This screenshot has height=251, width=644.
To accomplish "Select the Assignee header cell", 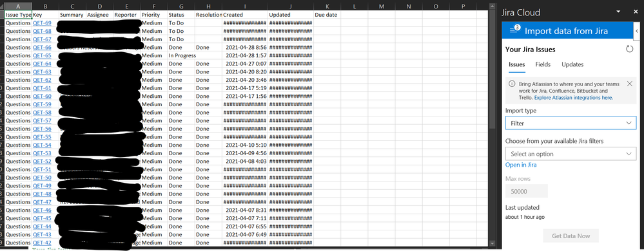I will (99, 15).
